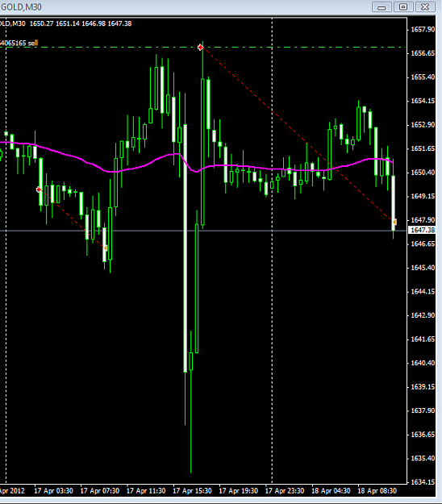Click price axis label 1645.40
This screenshot has width=442, height=504.
pyautogui.click(x=423, y=268)
